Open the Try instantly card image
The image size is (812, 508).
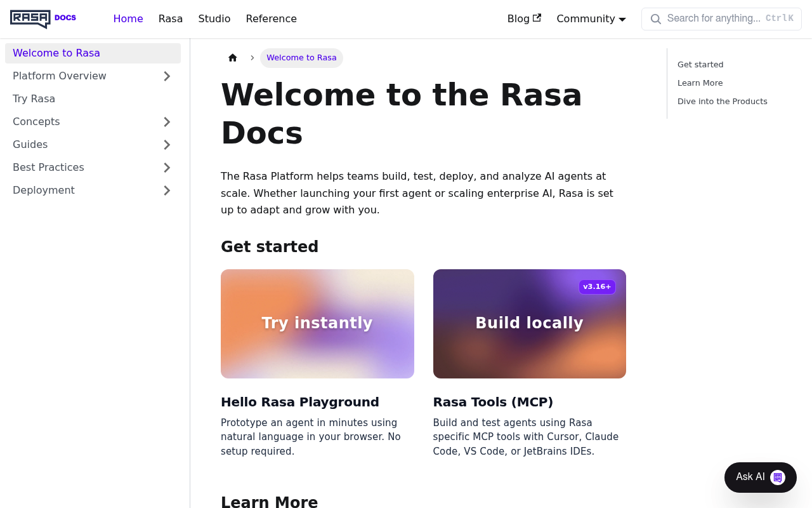pyautogui.click(x=317, y=324)
